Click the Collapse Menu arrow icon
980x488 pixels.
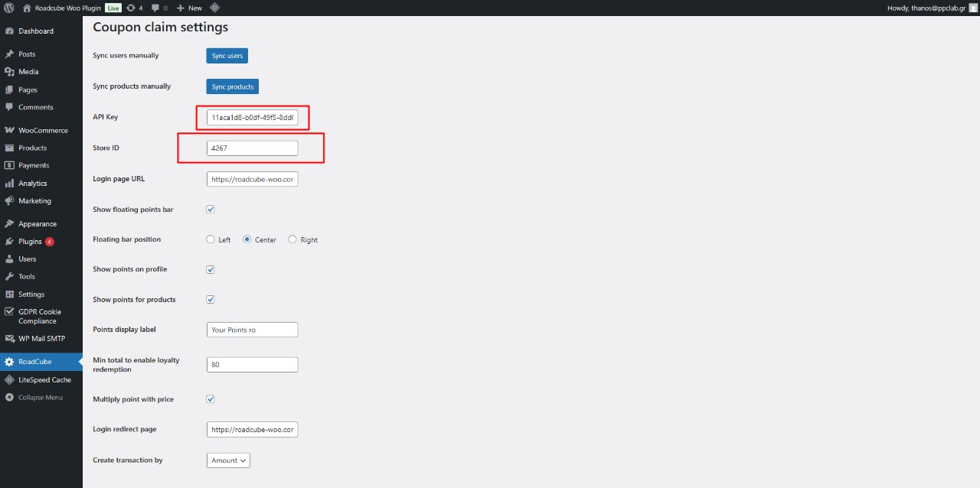tap(9, 398)
